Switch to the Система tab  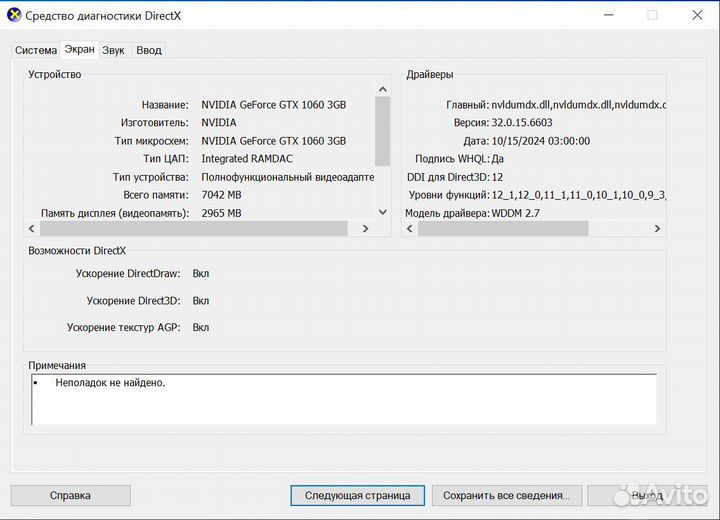(x=36, y=50)
